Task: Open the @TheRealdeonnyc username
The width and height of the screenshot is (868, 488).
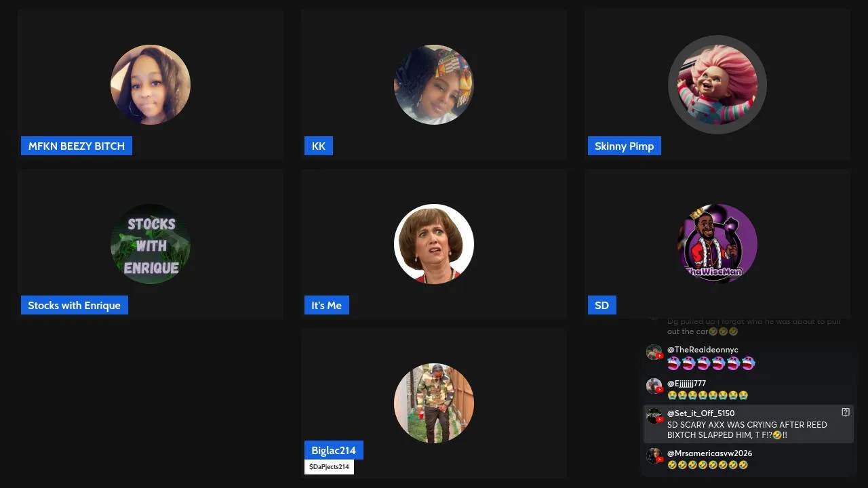Action: pos(703,350)
